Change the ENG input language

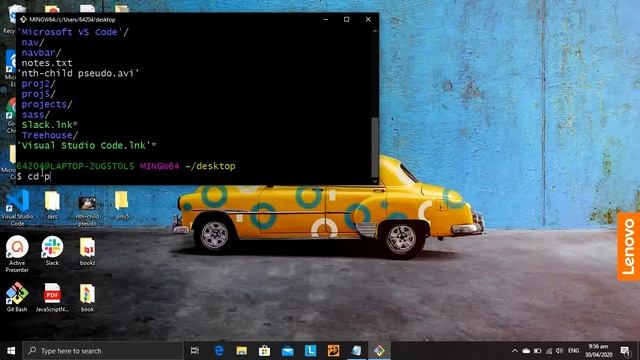(x=573, y=351)
